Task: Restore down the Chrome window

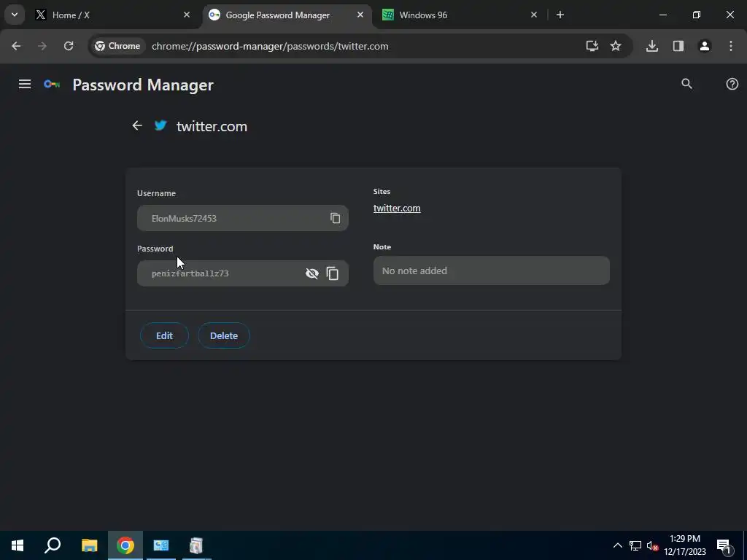Action: (697, 15)
